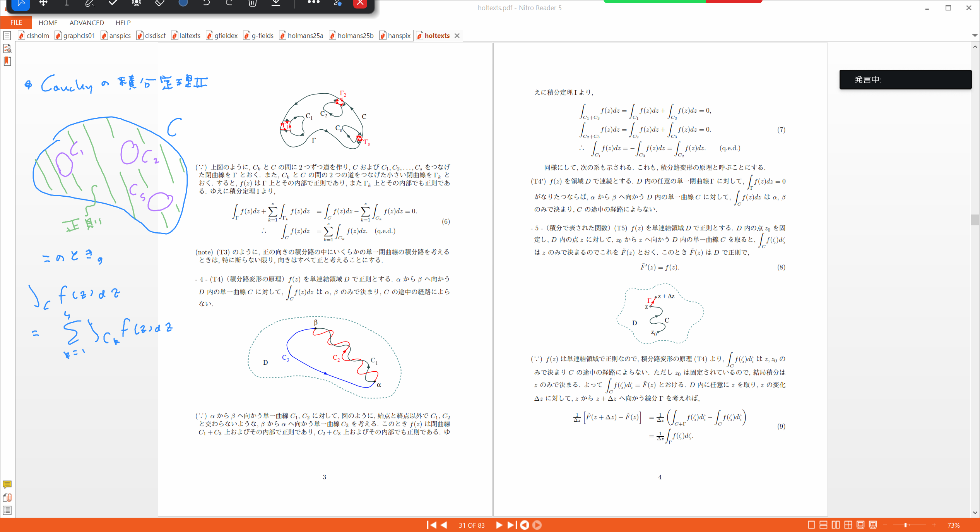Select the text cursor tool
The width and height of the screenshot is (980, 532).
[67, 3]
